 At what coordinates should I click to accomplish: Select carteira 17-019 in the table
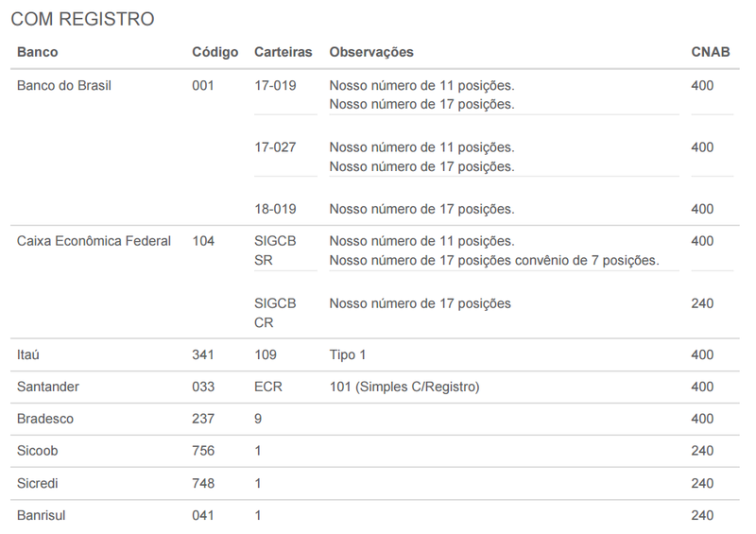click(x=275, y=86)
